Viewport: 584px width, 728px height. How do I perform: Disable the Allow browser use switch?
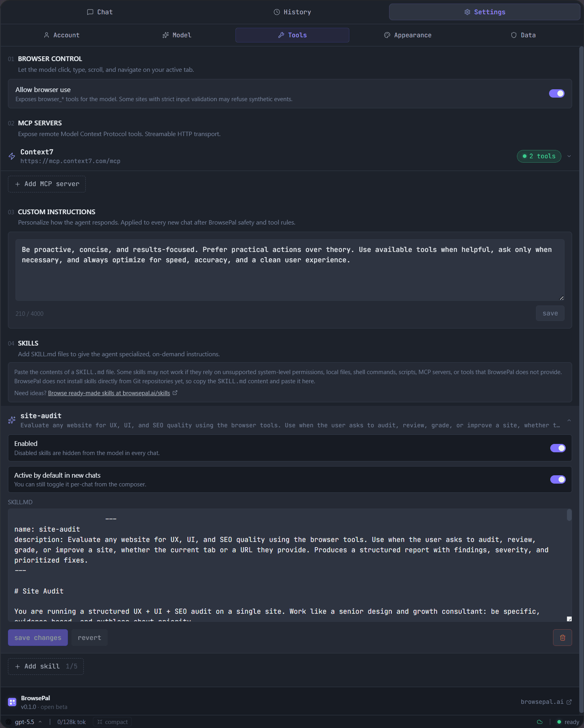click(x=557, y=94)
